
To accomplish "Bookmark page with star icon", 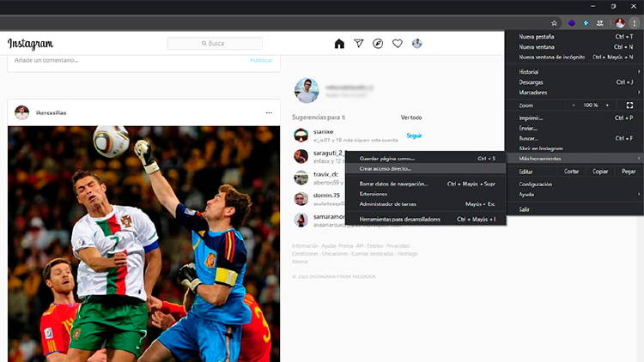I will 554,23.
